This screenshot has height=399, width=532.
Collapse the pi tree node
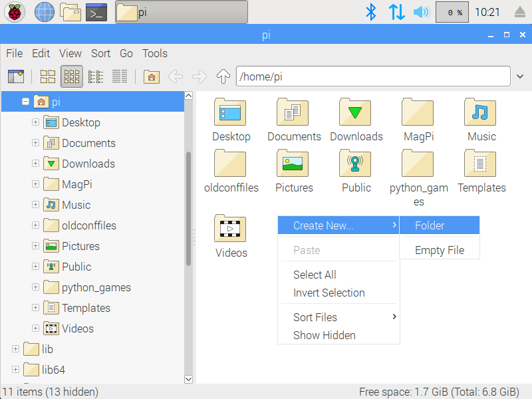pos(25,102)
